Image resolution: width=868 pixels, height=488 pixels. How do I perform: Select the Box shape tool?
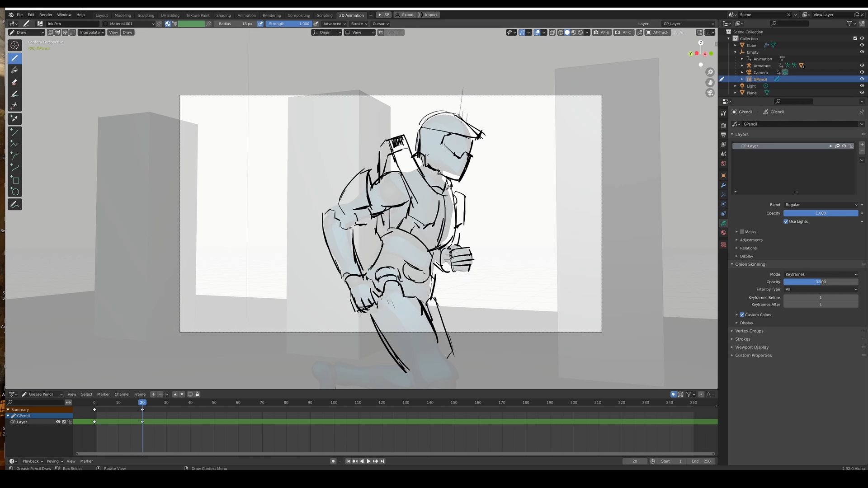click(14, 180)
